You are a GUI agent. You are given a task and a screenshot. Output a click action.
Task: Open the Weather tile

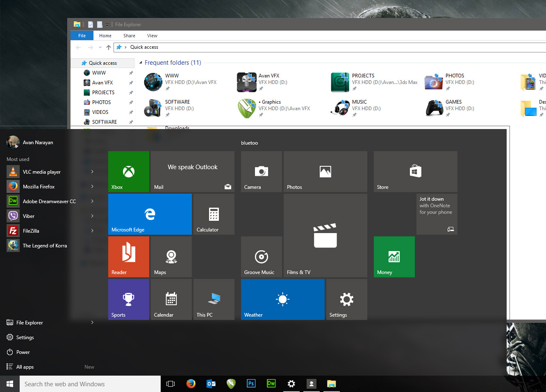(283, 299)
